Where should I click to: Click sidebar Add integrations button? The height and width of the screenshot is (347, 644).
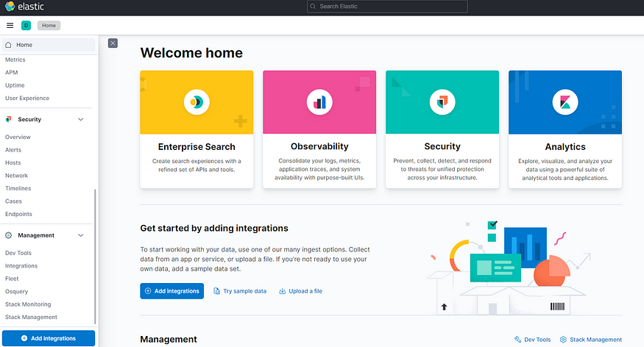tap(49, 338)
